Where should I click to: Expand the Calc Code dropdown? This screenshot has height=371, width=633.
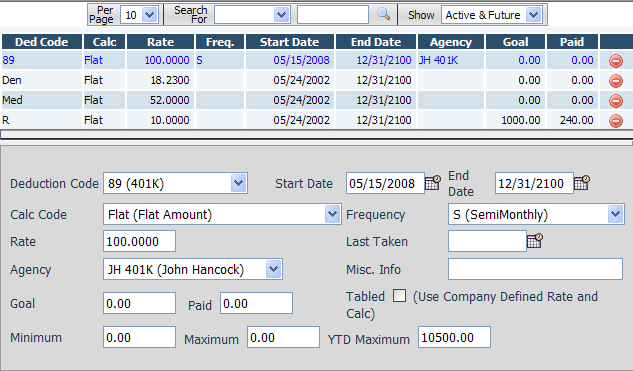click(x=332, y=214)
